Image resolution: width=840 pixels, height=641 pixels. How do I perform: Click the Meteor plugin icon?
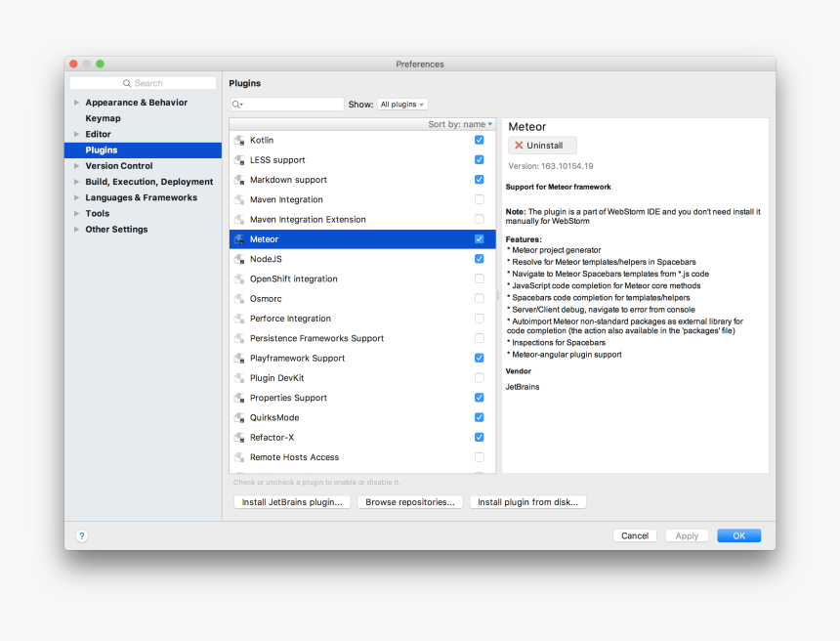[x=239, y=239]
